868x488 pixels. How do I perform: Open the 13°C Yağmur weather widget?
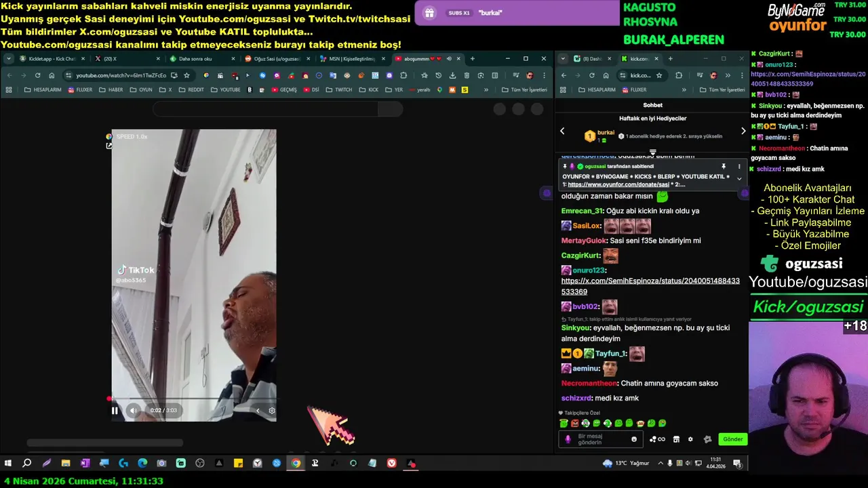[626, 464]
